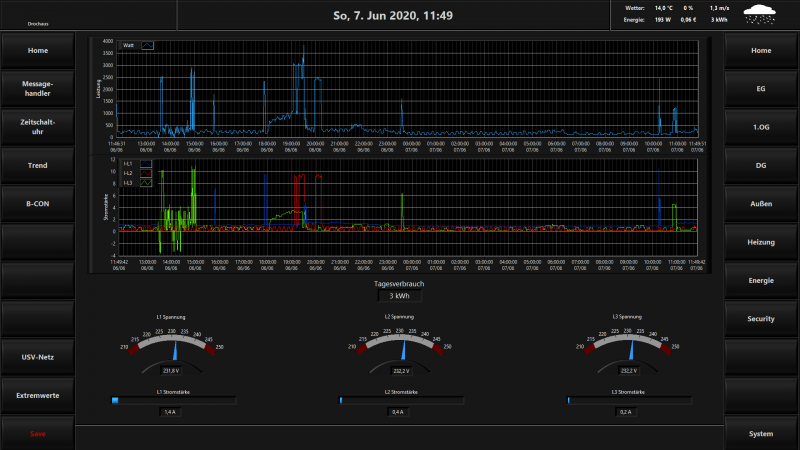This screenshot has height=450, width=800.
Task: Open the Zeitschaltuhr page
Action: [38, 127]
